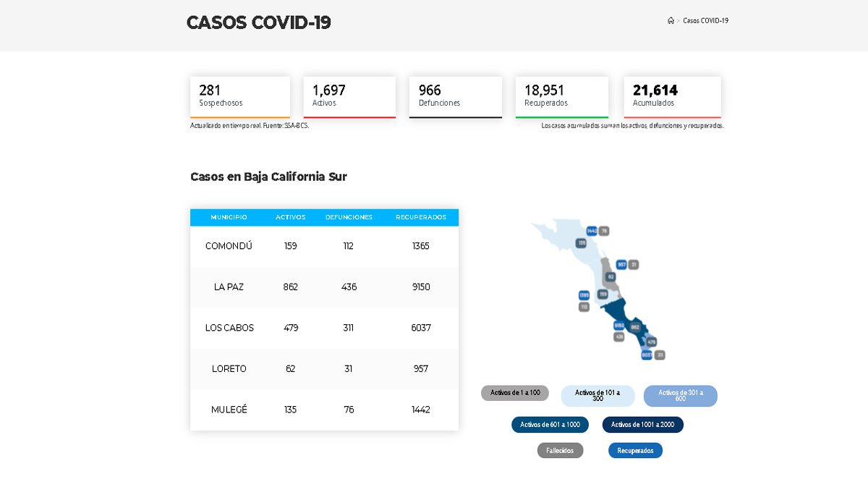Click the 9150 blue badge on map
The image size is (868, 482).
pyautogui.click(x=619, y=326)
